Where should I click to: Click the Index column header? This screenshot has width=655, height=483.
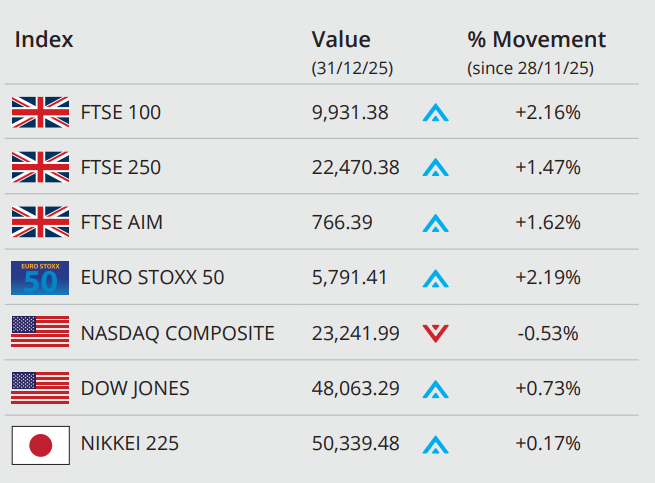pyautogui.click(x=44, y=40)
